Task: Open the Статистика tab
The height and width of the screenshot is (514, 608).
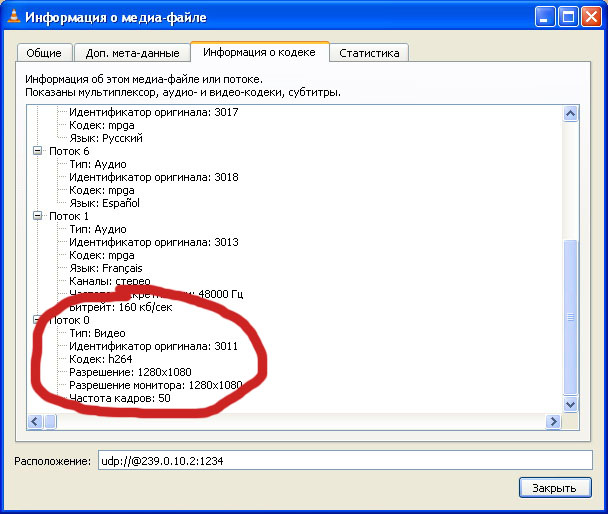Action: [x=369, y=53]
